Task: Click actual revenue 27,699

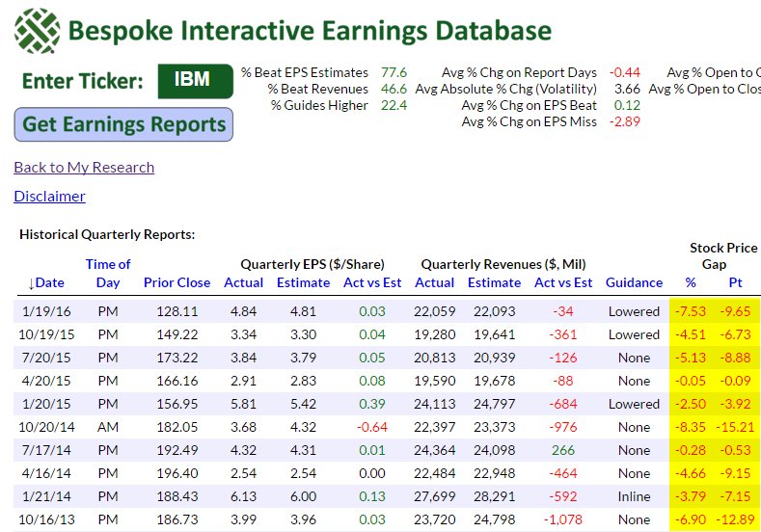Action: click(x=434, y=496)
